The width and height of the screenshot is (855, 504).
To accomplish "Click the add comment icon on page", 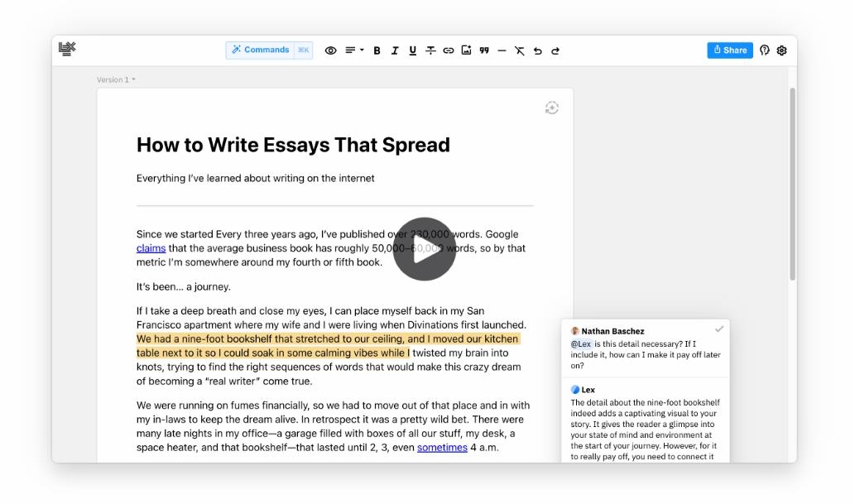I will click(x=552, y=108).
